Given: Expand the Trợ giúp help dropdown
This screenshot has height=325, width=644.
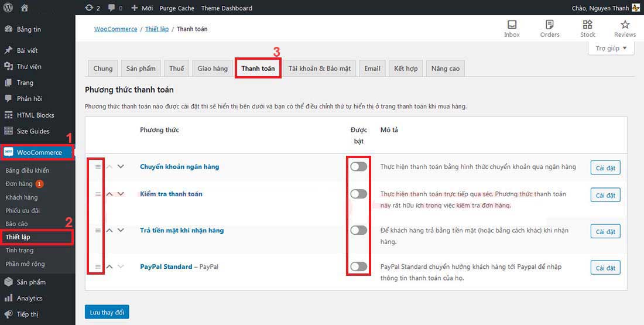Looking at the screenshot, I should coord(611,49).
